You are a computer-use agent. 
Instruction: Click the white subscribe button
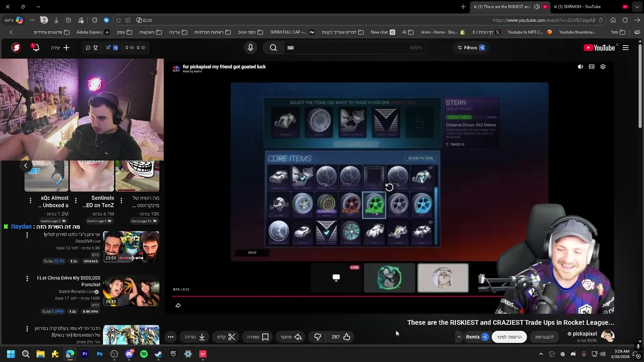pos(509,337)
